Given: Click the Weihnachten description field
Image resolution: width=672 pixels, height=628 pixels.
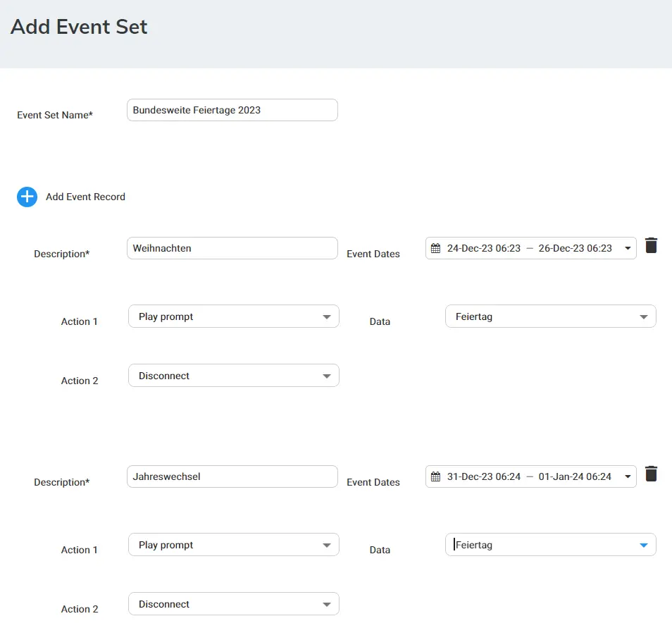Looking at the screenshot, I should coord(232,248).
